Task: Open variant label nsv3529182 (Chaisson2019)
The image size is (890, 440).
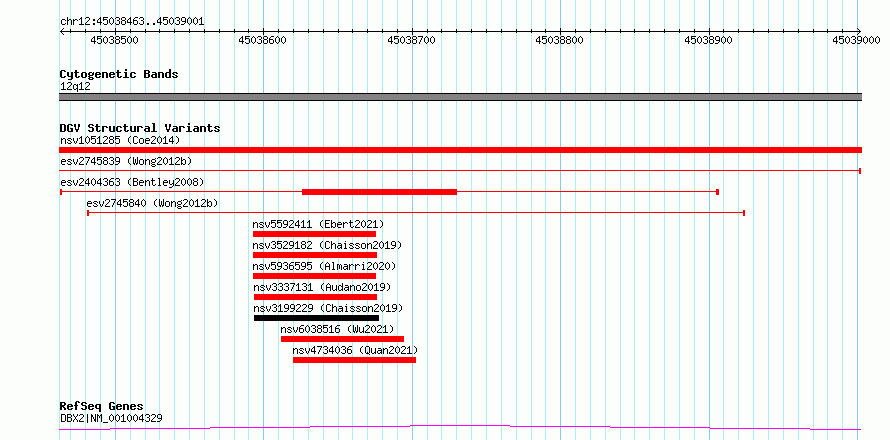Action: pos(328,245)
